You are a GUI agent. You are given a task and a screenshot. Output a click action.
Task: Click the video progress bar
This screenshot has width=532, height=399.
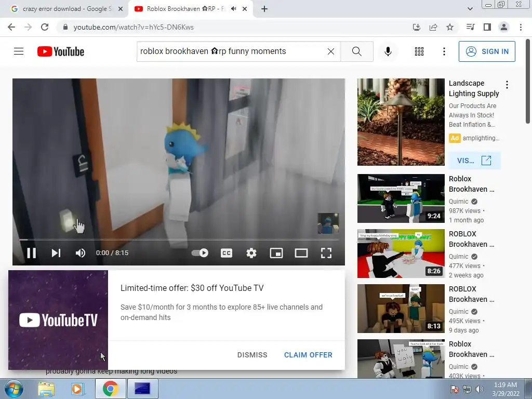(179, 240)
